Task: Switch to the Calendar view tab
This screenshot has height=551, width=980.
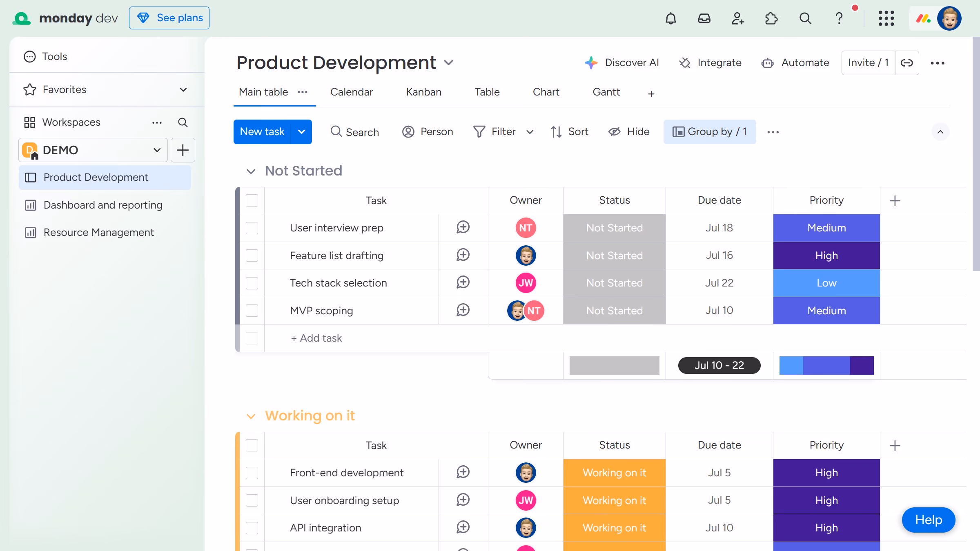Action: point(352,92)
